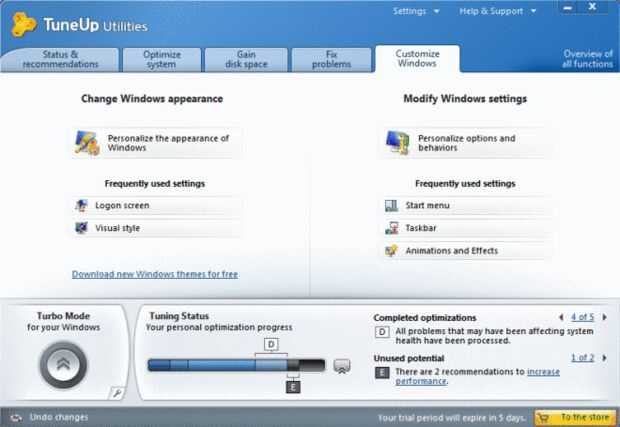Screen dimensions: 620x427
Task: Click Download new Windows themes for free
Action: (x=155, y=274)
